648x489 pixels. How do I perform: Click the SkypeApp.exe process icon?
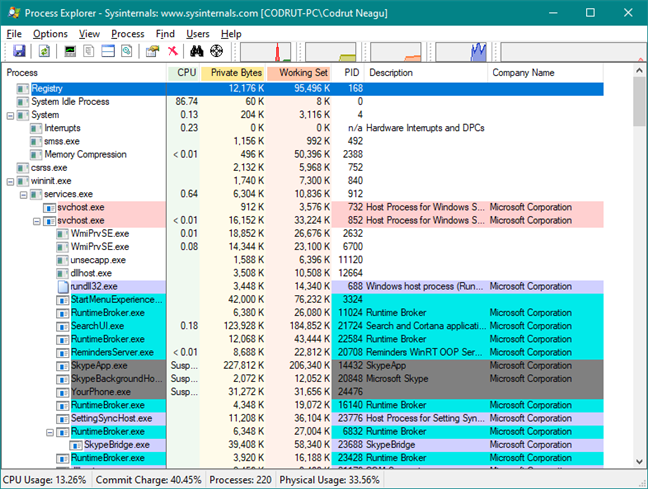62,366
